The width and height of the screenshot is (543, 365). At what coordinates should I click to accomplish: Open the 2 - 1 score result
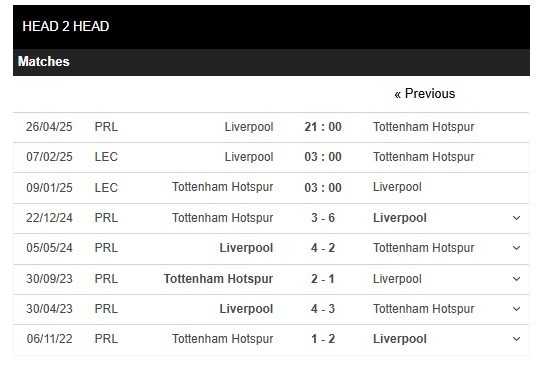323,279
